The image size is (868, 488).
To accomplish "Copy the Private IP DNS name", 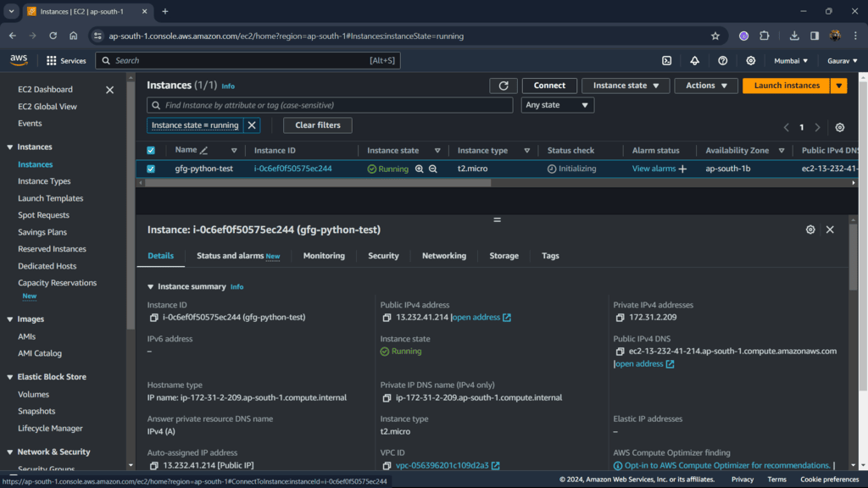I will click(387, 398).
